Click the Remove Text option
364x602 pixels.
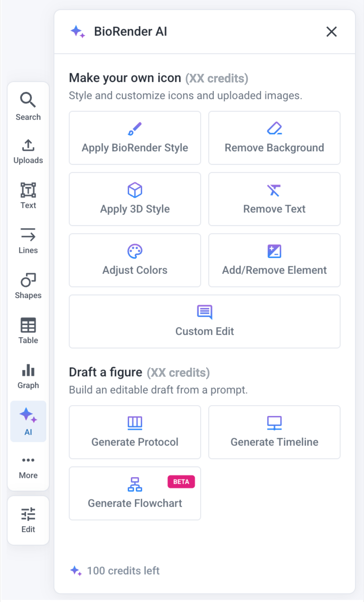pos(274,199)
